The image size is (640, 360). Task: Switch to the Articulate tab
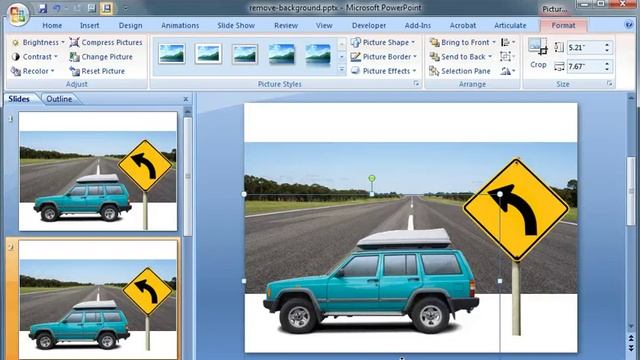pos(510,25)
